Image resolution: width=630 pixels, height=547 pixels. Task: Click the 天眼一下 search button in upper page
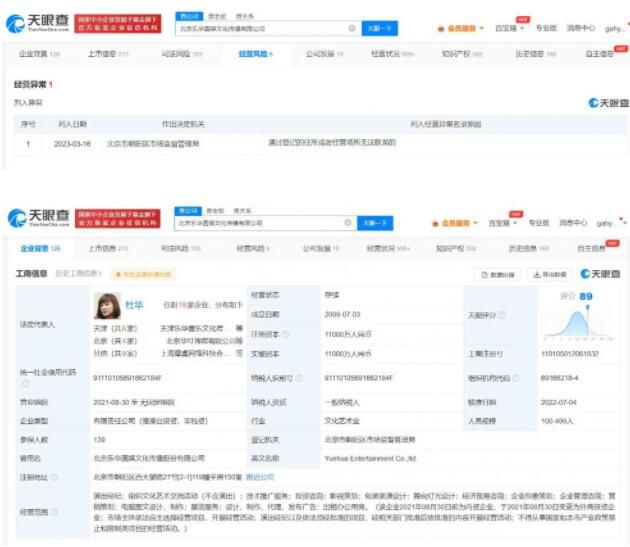(380, 28)
